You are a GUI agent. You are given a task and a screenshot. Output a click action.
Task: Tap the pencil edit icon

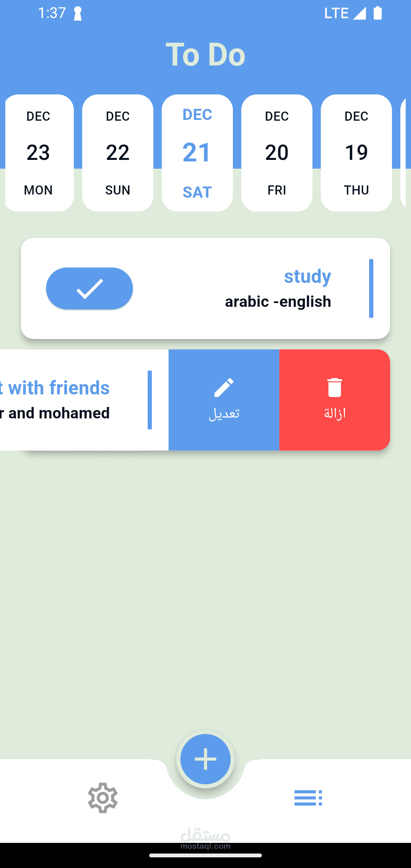(x=224, y=388)
